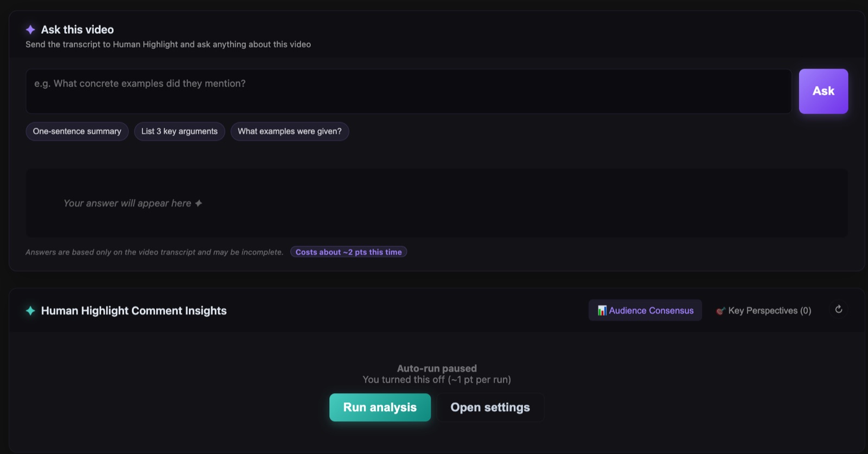
Task: Submit your question with the Ask button
Action: tap(823, 91)
